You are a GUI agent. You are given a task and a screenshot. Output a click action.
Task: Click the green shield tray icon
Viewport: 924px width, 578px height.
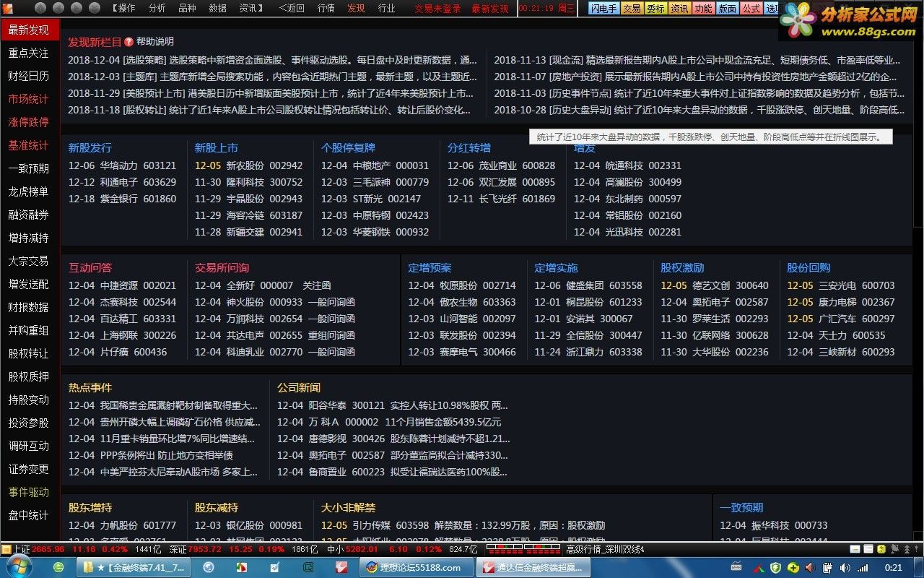[775, 568]
